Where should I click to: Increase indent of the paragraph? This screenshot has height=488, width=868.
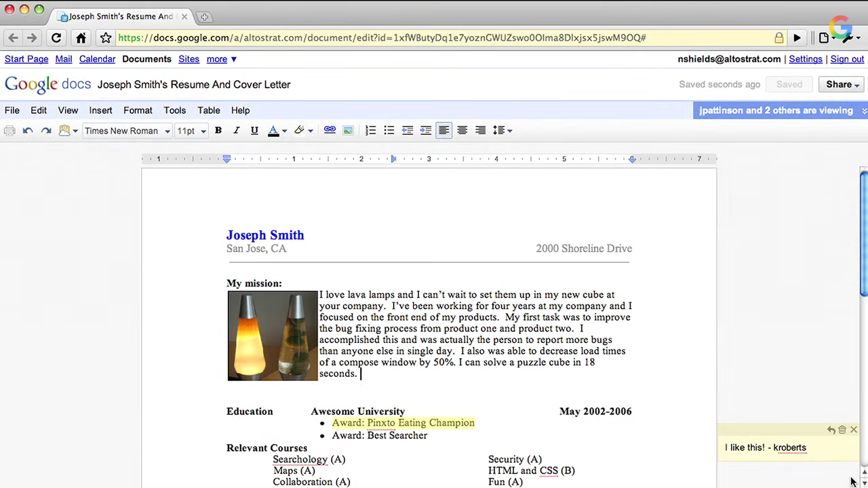coord(425,130)
